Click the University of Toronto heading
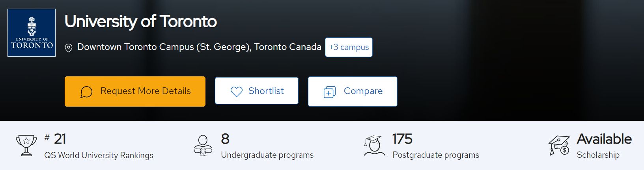644x170 pixels. pyautogui.click(x=141, y=22)
